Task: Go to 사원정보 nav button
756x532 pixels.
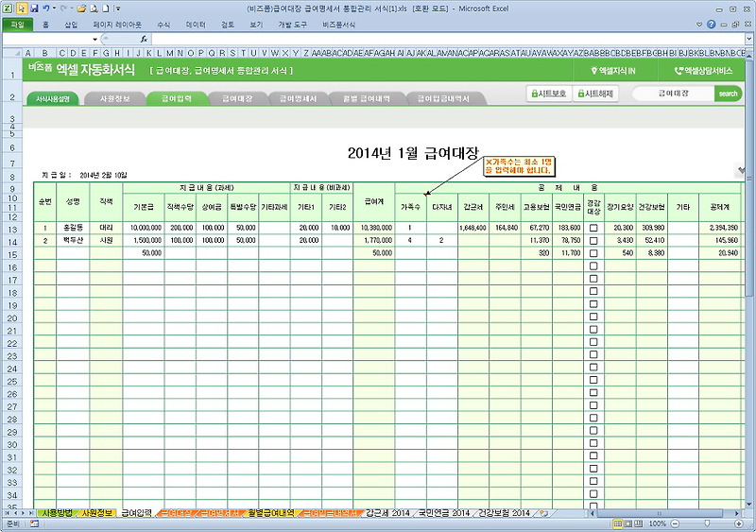Action: 114,99
